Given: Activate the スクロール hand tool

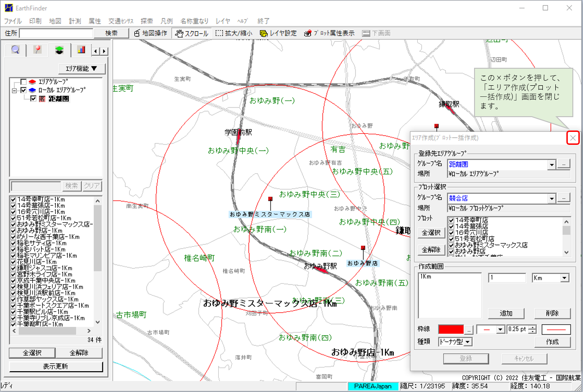Looking at the screenshot, I should point(192,33).
